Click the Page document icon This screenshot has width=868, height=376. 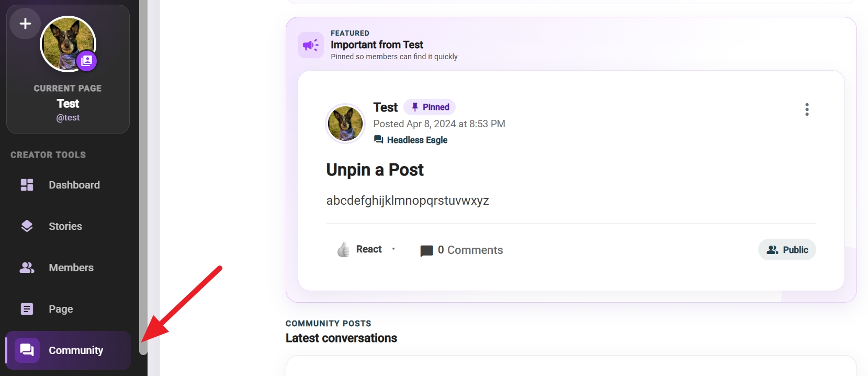click(27, 309)
